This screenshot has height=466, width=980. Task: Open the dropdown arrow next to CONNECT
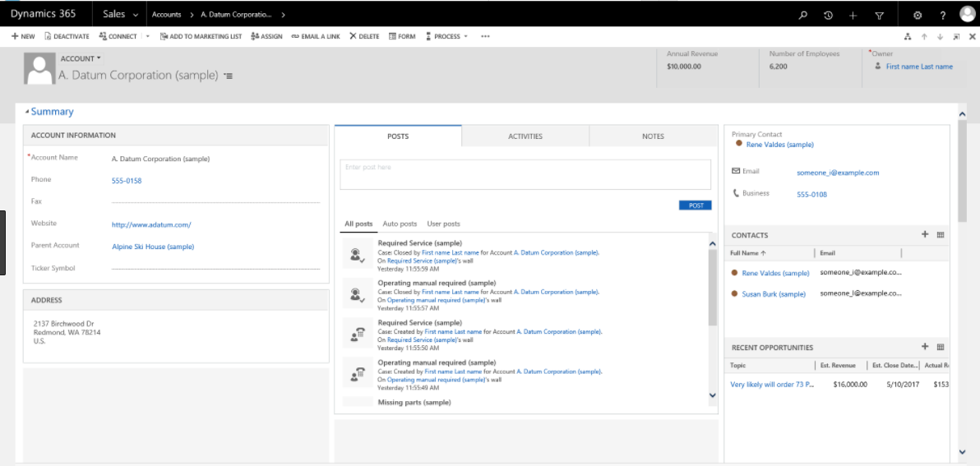(x=147, y=36)
